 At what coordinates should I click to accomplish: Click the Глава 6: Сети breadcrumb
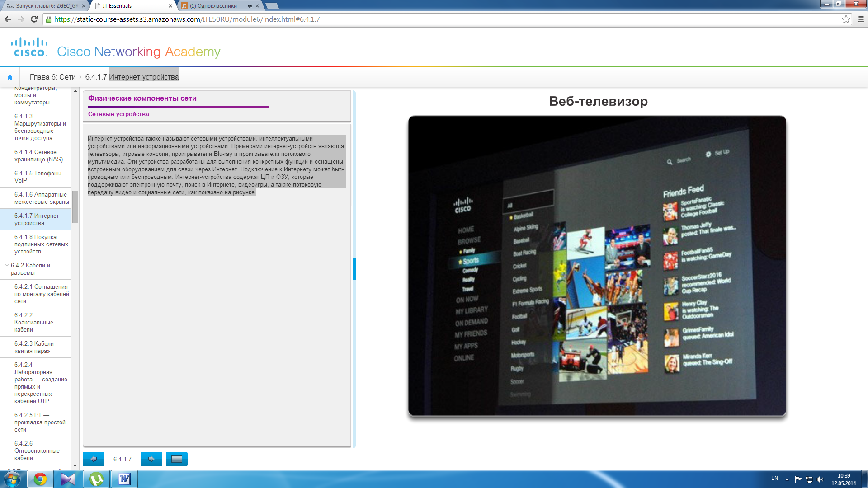coord(52,77)
